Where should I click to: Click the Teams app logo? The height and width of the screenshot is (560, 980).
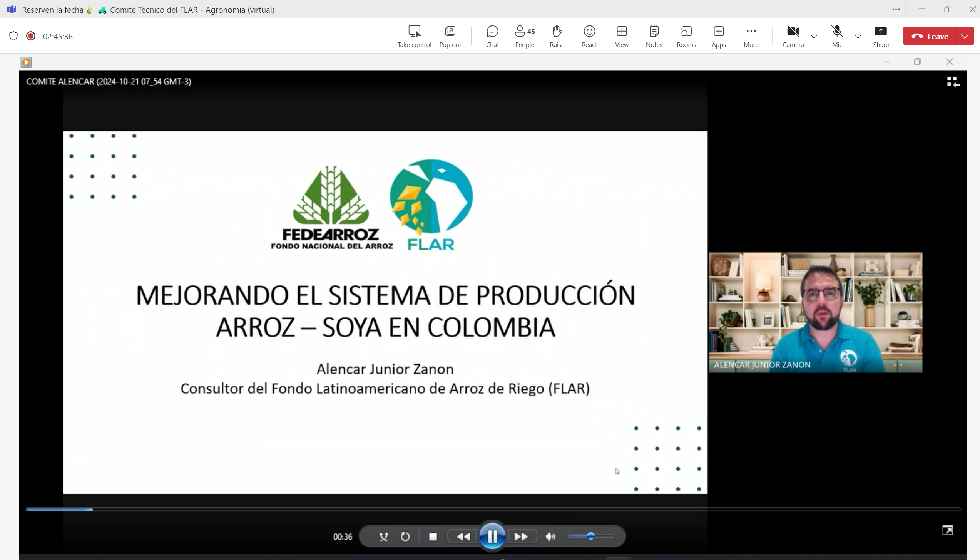[12, 10]
